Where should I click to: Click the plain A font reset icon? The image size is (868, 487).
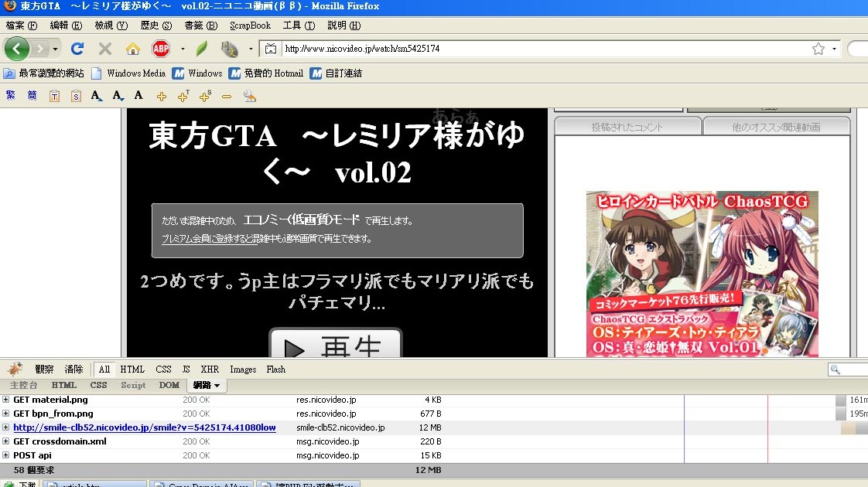tap(138, 96)
